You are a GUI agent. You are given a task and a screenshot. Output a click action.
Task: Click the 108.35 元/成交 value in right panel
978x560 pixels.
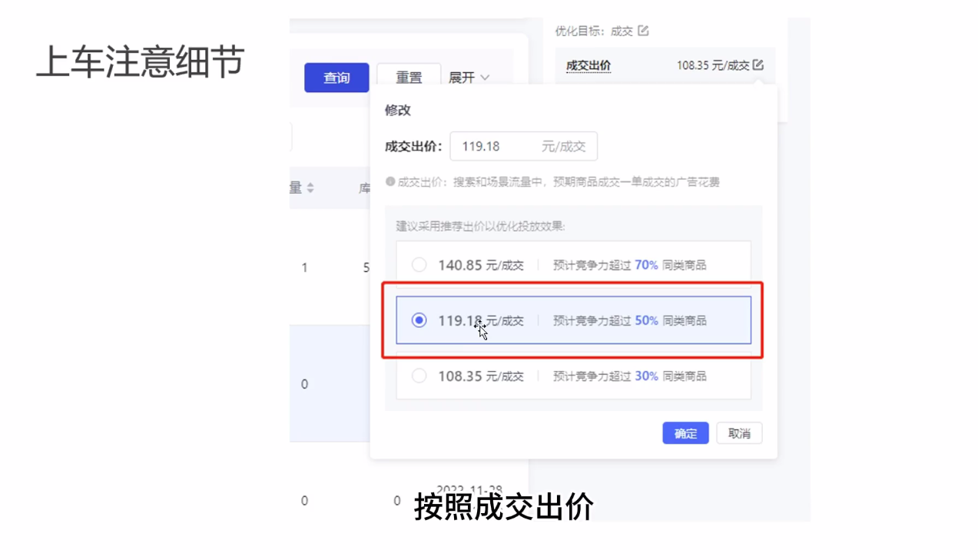click(x=713, y=65)
